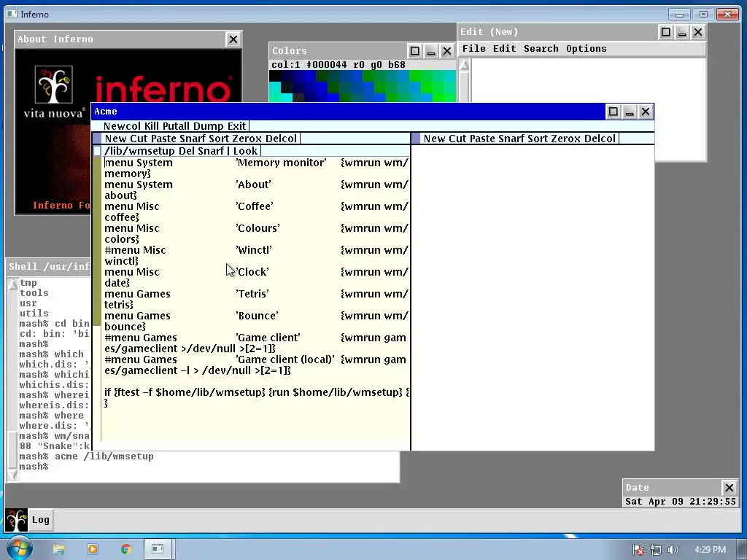This screenshot has height=560, width=747.
Task: Select Inferno app taskbar button
Action: pos(158,550)
